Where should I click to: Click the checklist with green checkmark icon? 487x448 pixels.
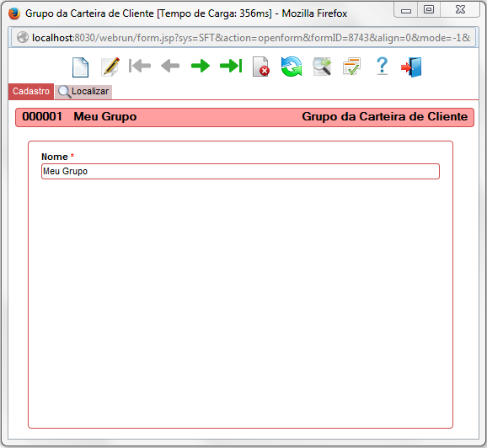point(352,67)
